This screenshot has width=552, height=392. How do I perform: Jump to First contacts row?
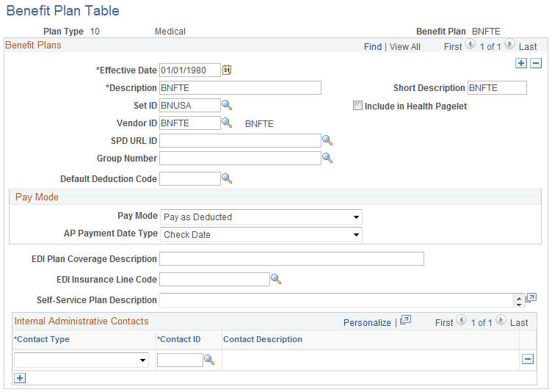click(x=444, y=322)
